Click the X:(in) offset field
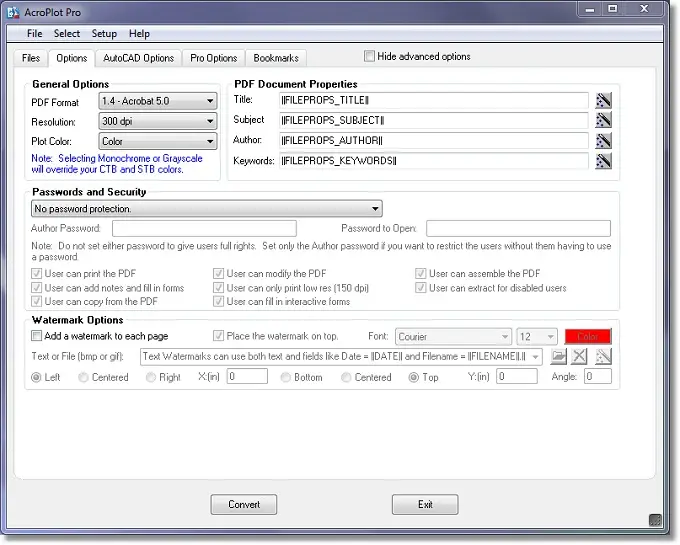 (247, 376)
